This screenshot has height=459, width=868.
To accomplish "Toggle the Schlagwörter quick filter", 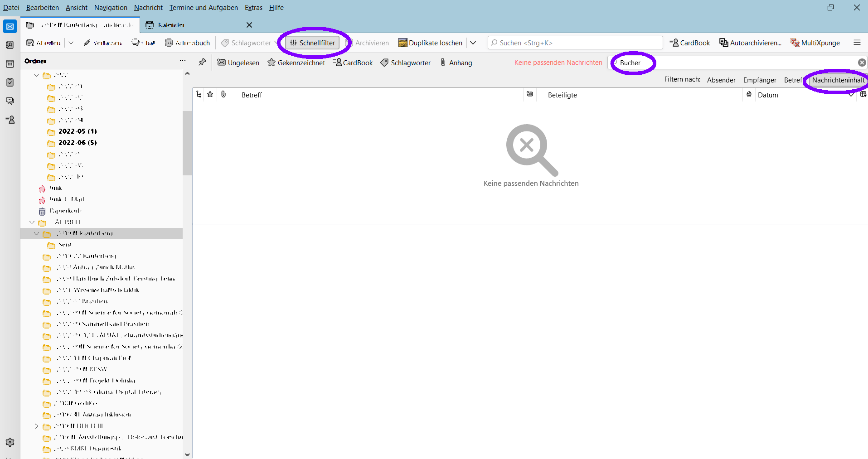I will click(x=406, y=63).
